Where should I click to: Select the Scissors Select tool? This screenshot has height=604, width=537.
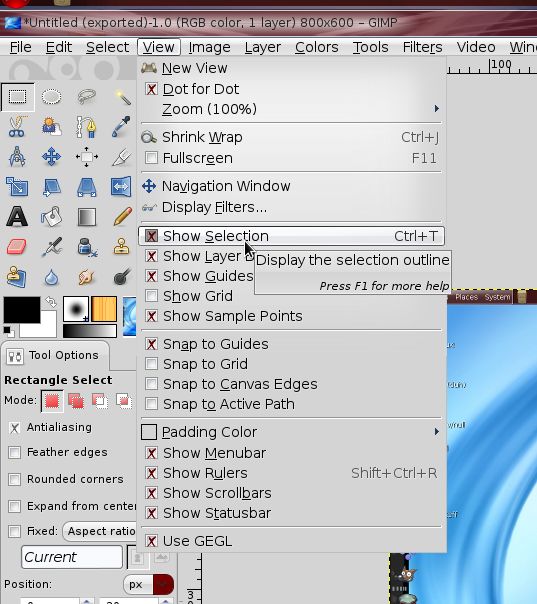click(x=17, y=127)
